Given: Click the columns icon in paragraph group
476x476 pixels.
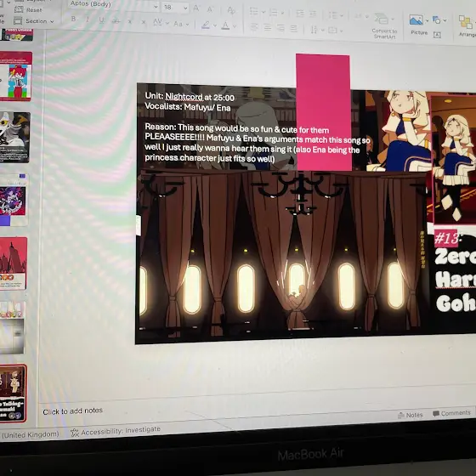Looking at the screenshot, I should point(359,16).
